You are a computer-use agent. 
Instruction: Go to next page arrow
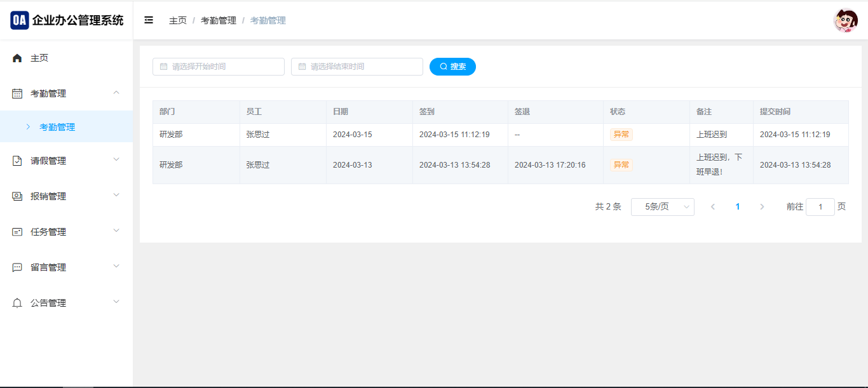click(x=762, y=207)
